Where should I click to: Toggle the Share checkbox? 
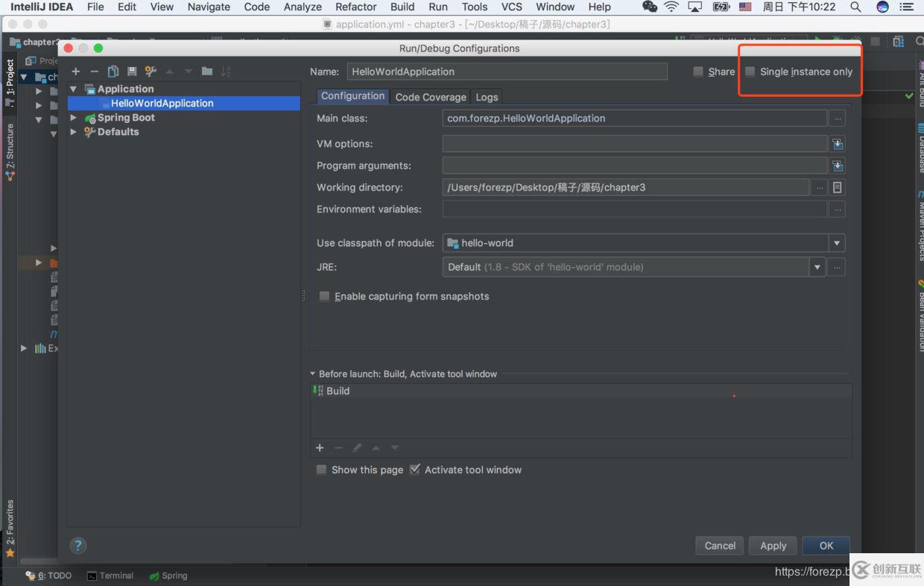698,72
